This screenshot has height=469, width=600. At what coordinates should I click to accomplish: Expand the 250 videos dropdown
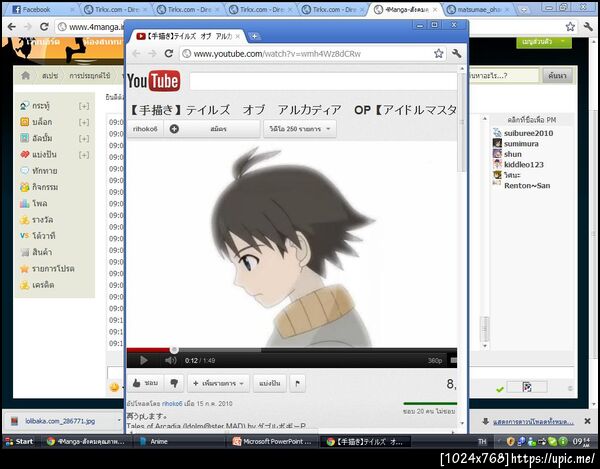(x=300, y=129)
